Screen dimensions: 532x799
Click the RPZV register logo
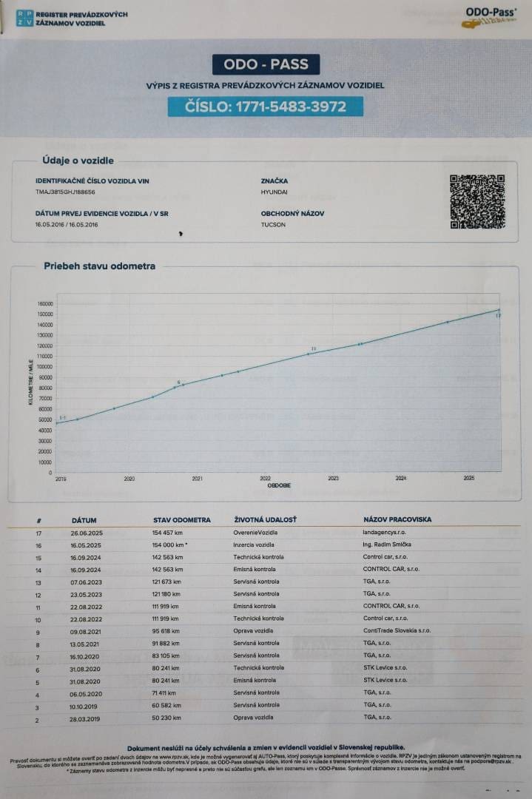72,18
